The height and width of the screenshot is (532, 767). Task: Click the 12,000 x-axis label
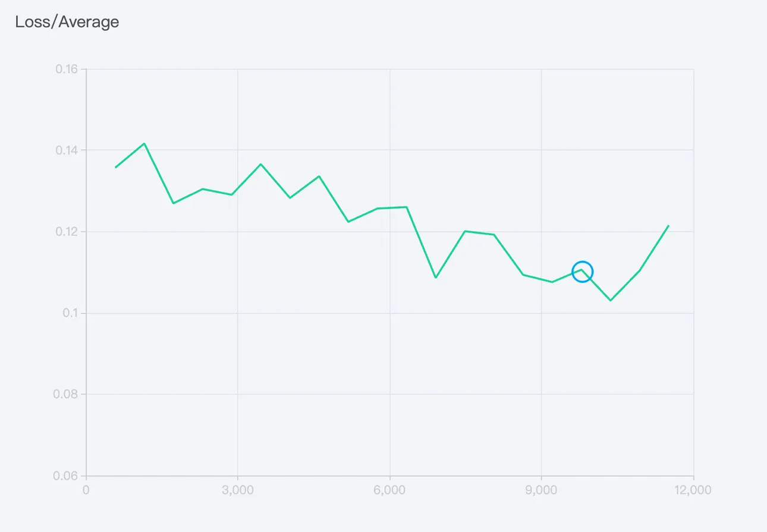693,490
